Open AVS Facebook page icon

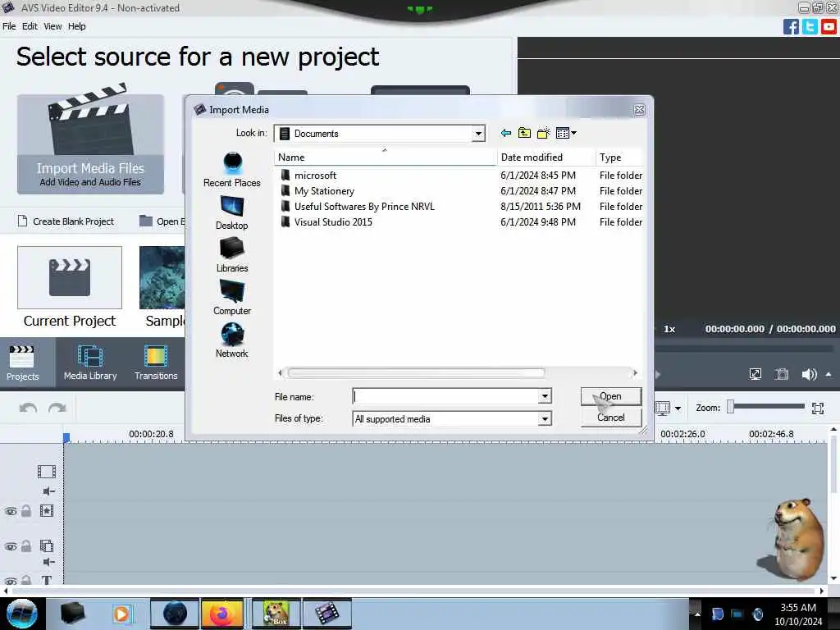[x=791, y=27]
